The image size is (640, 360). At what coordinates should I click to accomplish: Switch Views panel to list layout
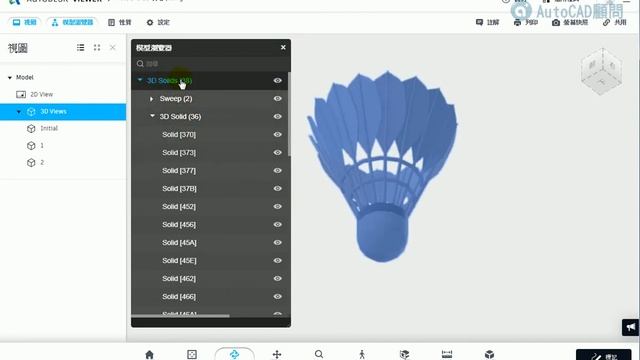click(x=80, y=48)
